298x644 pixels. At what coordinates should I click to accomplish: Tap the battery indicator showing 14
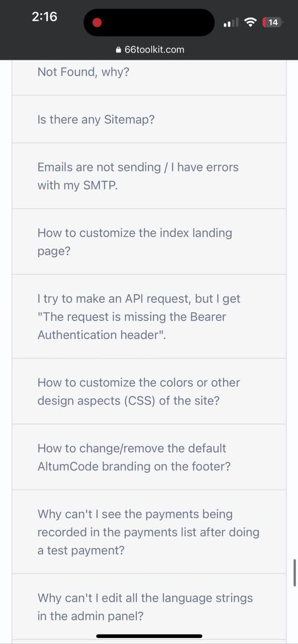point(272,22)
